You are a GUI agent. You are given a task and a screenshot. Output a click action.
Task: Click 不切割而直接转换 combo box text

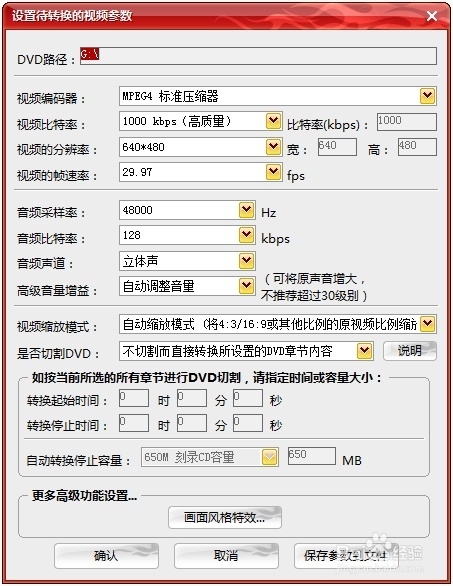(x=227, y=351)
